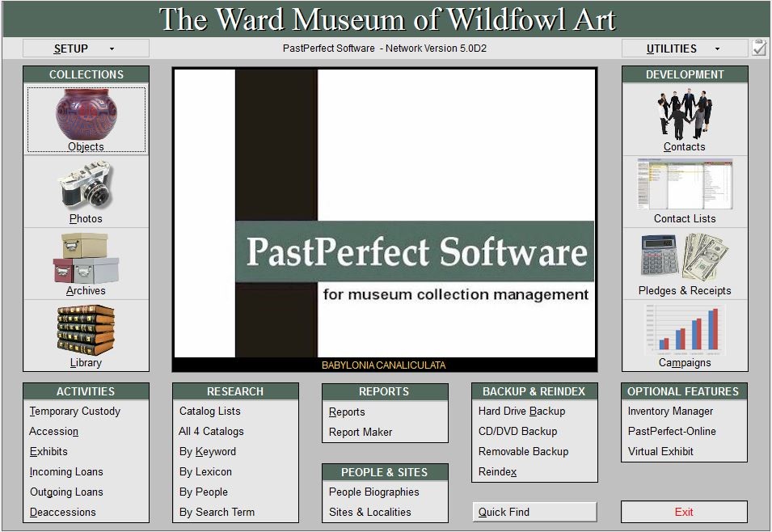Start Hard Drive Backup

(x=522, y=411)
